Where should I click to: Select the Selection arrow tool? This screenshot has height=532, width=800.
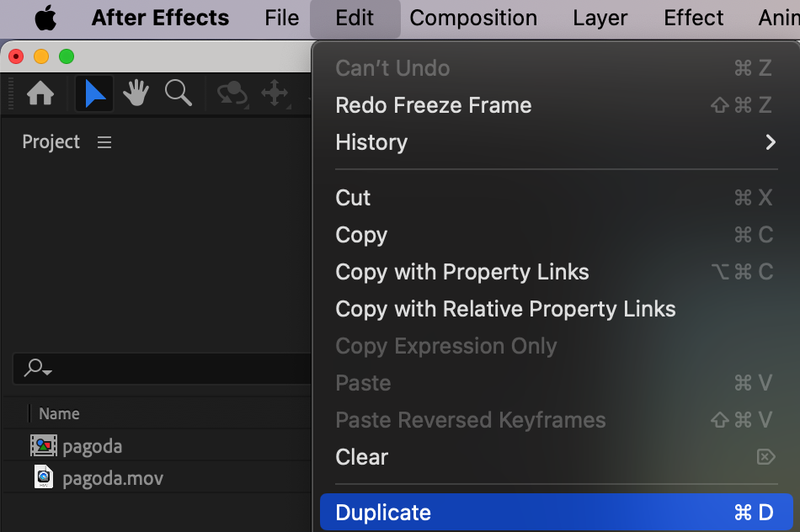pyautogui.click(x=94, y=94)
